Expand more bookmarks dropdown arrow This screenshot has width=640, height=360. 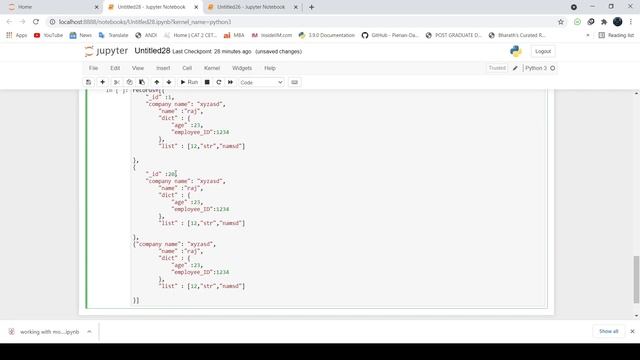[588, 35]
